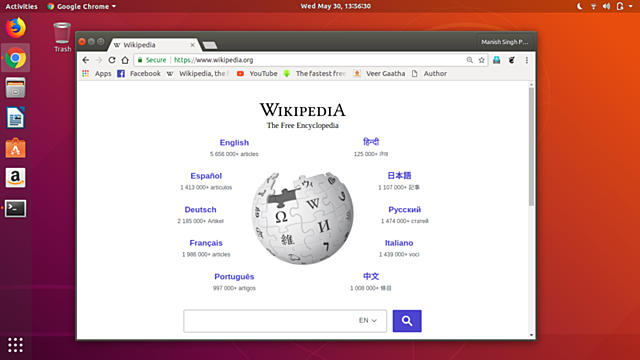
Task: Click the blue extension icon in toolbar
Action: 496,60
